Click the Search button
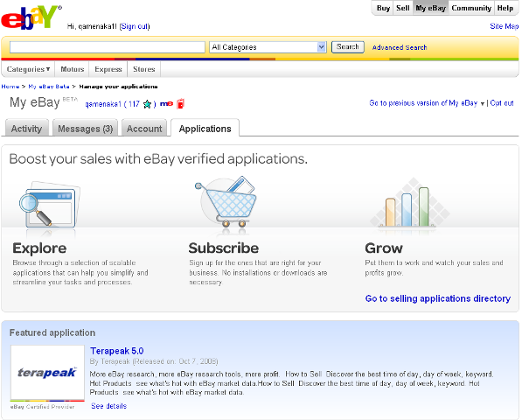This screenshot has width=522, height=420. coord(347,47)
